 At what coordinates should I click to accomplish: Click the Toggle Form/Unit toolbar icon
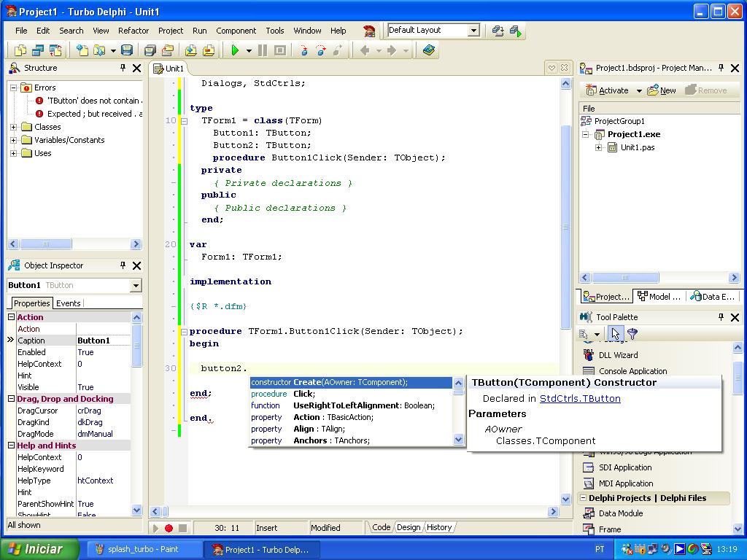(x=55, y=50)
